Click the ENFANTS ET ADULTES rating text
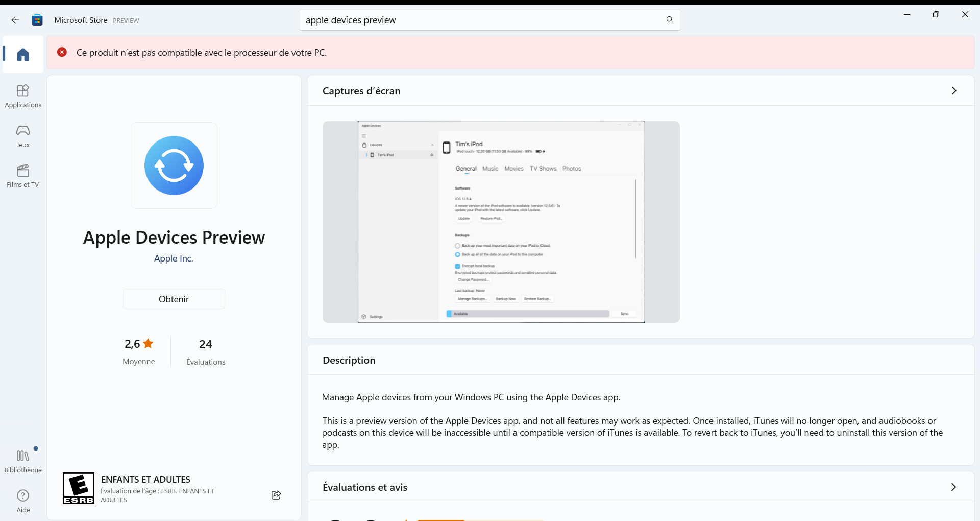This screenshot has height=521, width=980. tap(145, 479)
